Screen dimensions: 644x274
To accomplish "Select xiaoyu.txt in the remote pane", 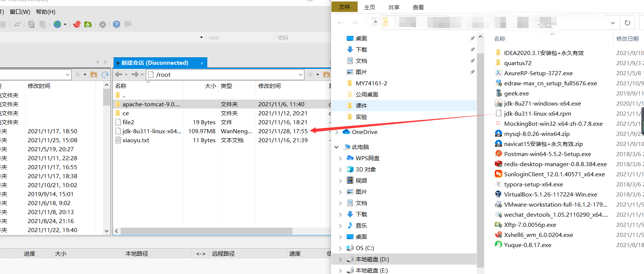I will point(136,140).
